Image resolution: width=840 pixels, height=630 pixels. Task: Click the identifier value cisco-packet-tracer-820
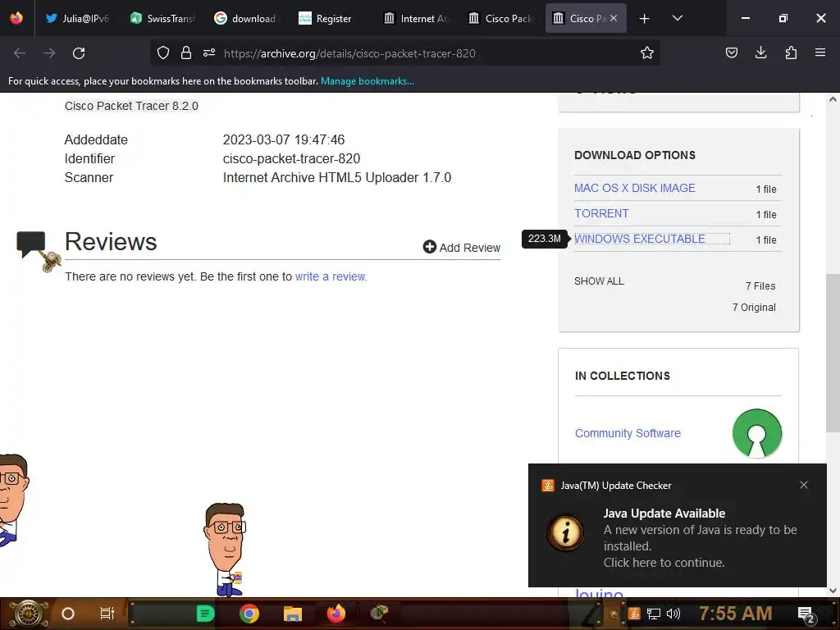point(291,158)
